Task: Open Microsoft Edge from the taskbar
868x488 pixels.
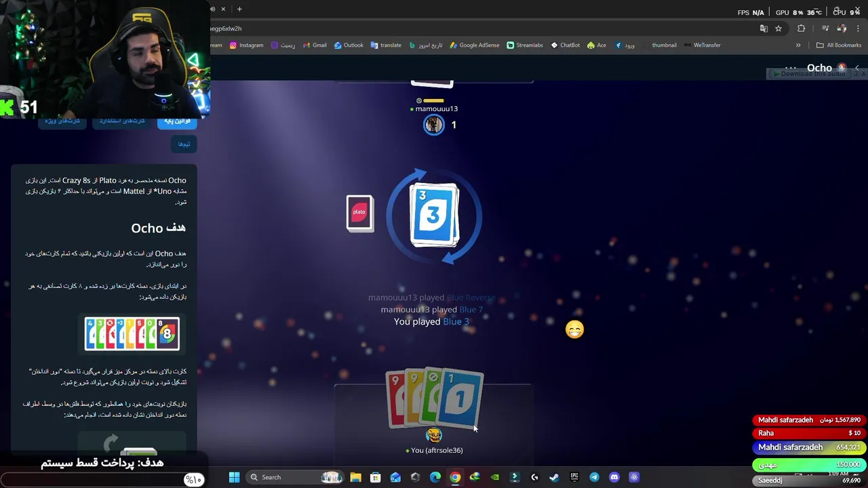Action: [x=435, y=477]
